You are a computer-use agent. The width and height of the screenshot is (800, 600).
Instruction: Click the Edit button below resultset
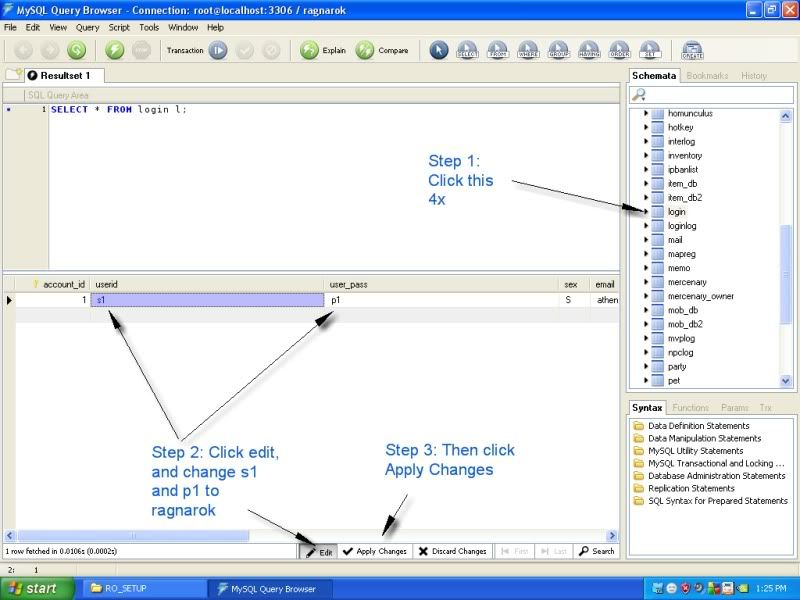click(319, 551)
